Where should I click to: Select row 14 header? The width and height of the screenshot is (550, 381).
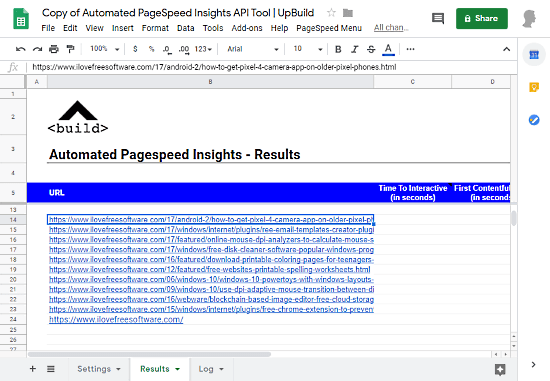coord(13,220)
